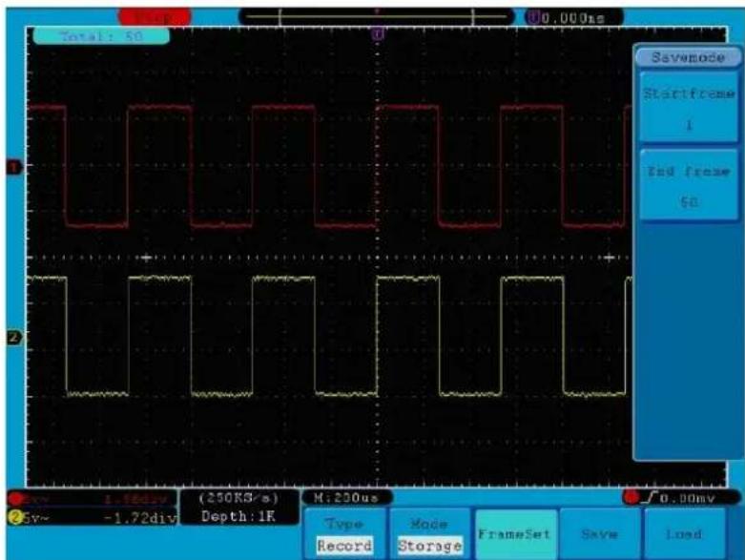Click channel 2 ground marker

14,338
